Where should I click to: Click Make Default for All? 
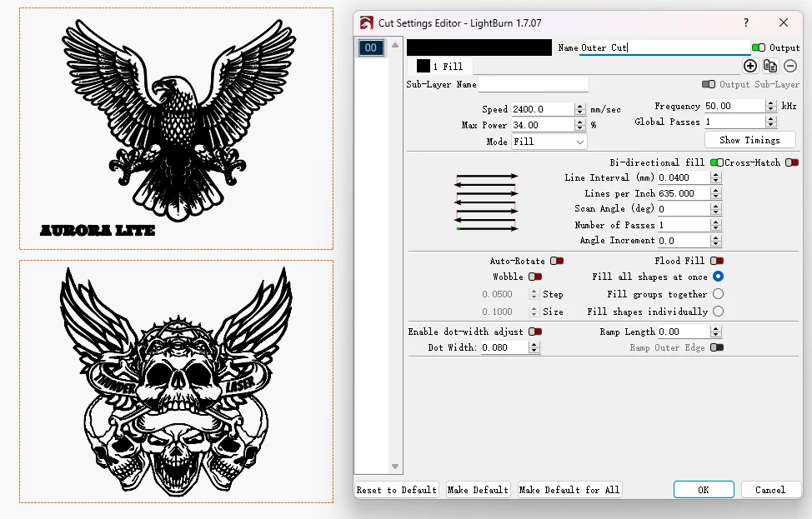point(569,490)
